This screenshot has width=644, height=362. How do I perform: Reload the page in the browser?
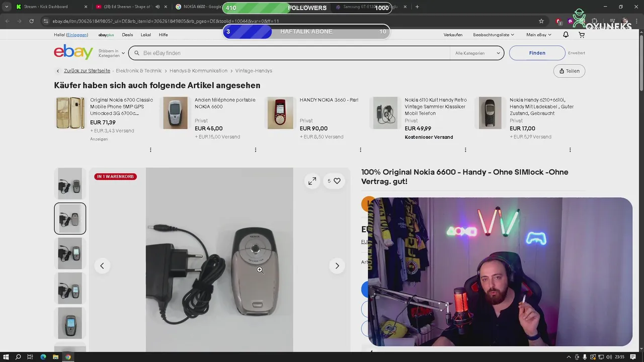31,21
